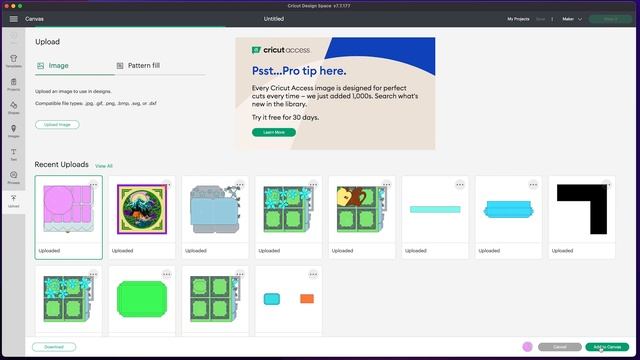Screen dimensions: 640x360
Task: Click Learn More on Cricut Access banner
Action: tap(274, 132)
